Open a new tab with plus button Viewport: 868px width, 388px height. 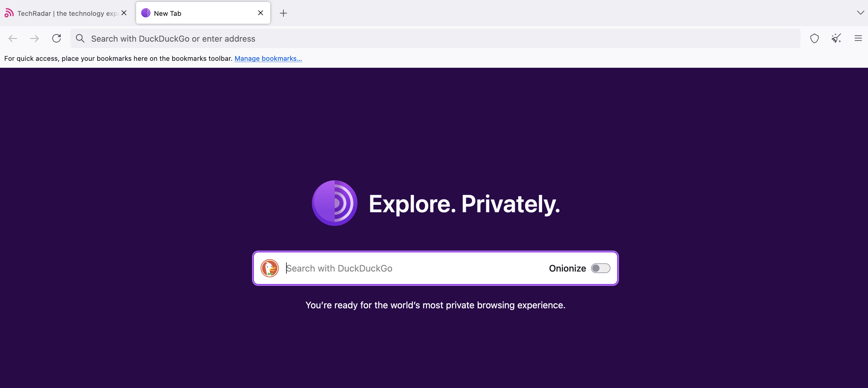pos(283,13)
